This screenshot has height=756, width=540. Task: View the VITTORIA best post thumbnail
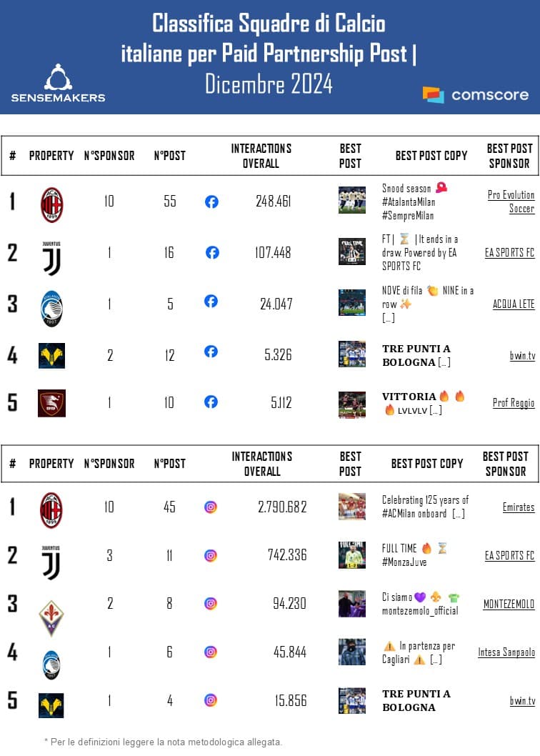coord(352,404)
